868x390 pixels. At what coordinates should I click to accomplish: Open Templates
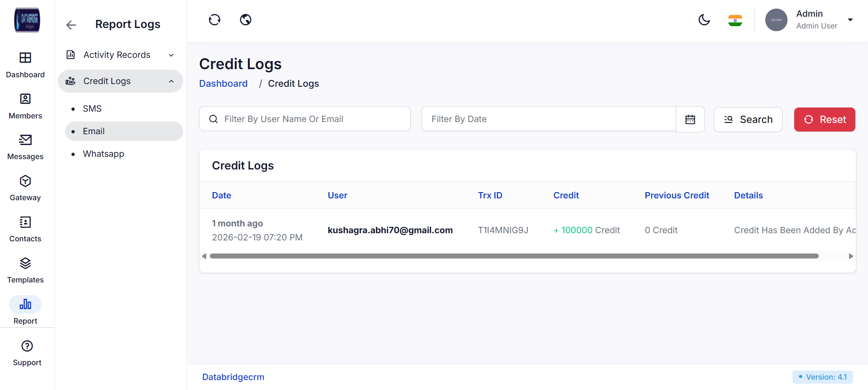click(x=25, y=271)
